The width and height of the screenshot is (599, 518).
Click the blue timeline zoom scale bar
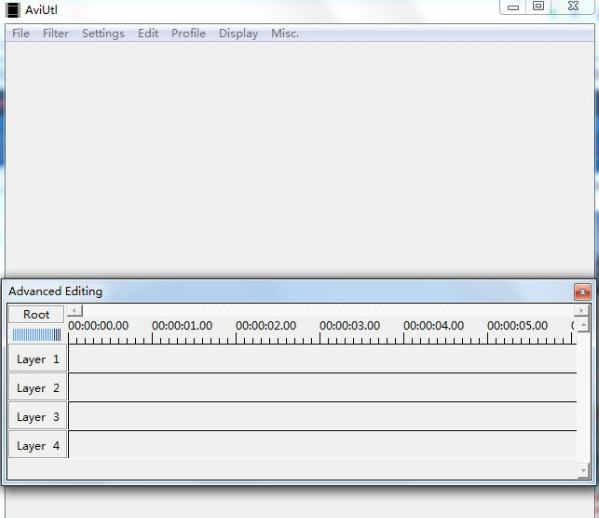point(37,335)
